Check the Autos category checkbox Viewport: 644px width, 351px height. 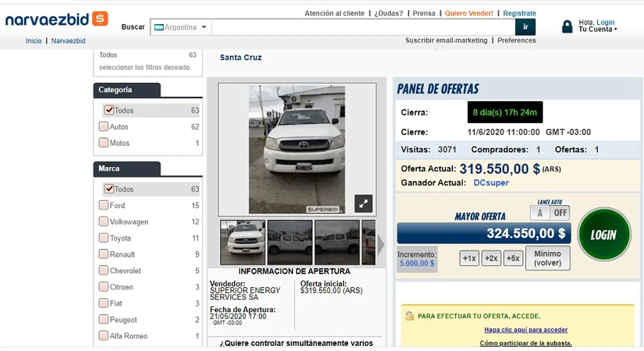click(x=104, y=126)
